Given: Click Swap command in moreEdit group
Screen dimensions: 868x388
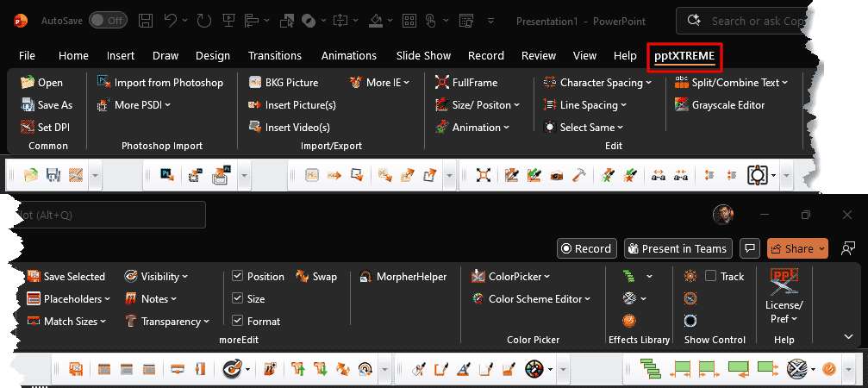Looking at the screenshot, I should (316, 276).
